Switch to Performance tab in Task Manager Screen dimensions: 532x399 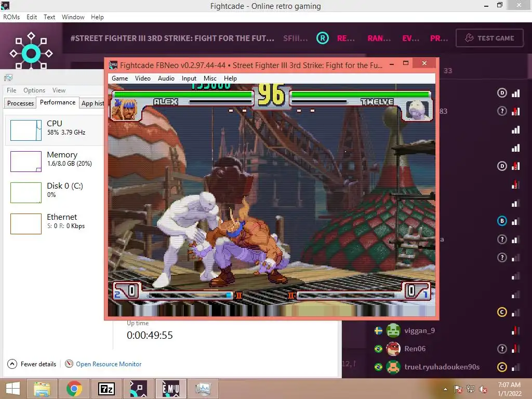pos(58,102)
